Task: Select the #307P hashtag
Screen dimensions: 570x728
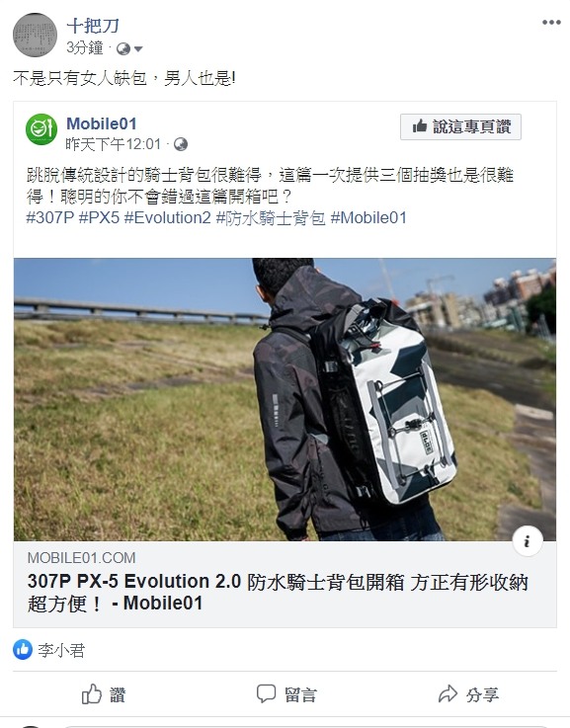Action: 50,217
